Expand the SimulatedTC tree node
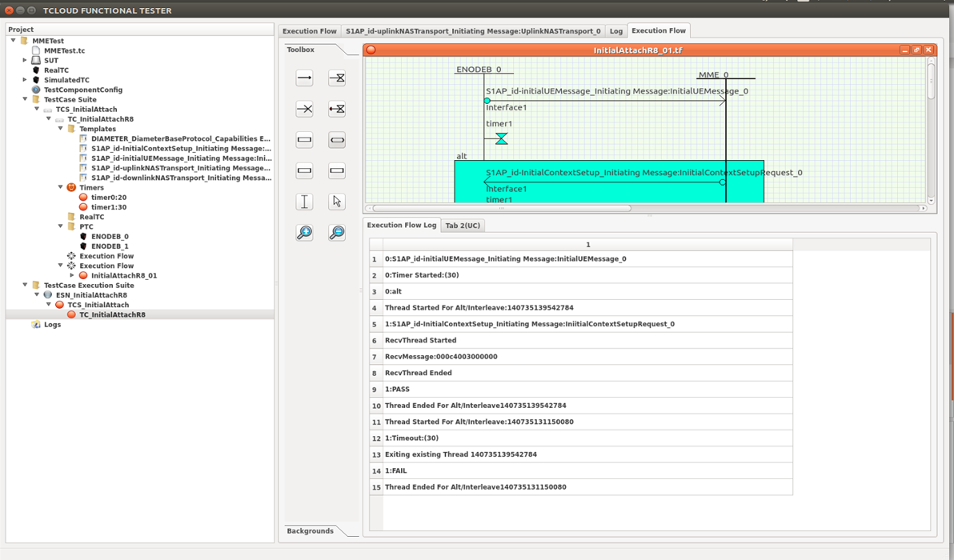The width and height of the screenshot is (954, 560). pos(25,80)
